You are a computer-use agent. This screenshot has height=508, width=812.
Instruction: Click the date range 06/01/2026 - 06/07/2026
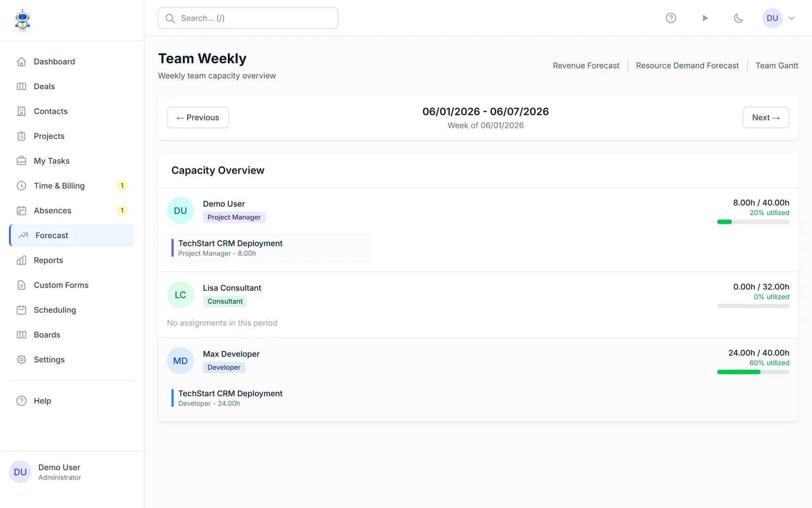click(486, 112)
